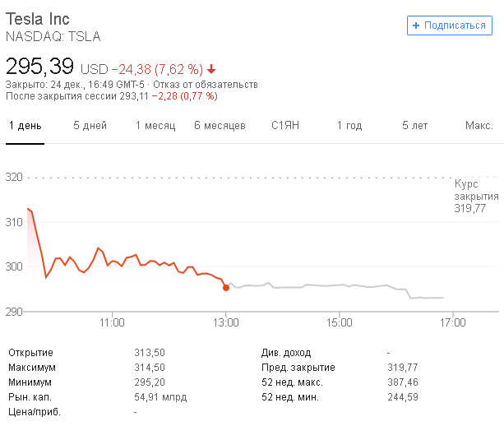Select the С1ЯН year-to-date tab
504x426 pixels.
coord(285,126)
